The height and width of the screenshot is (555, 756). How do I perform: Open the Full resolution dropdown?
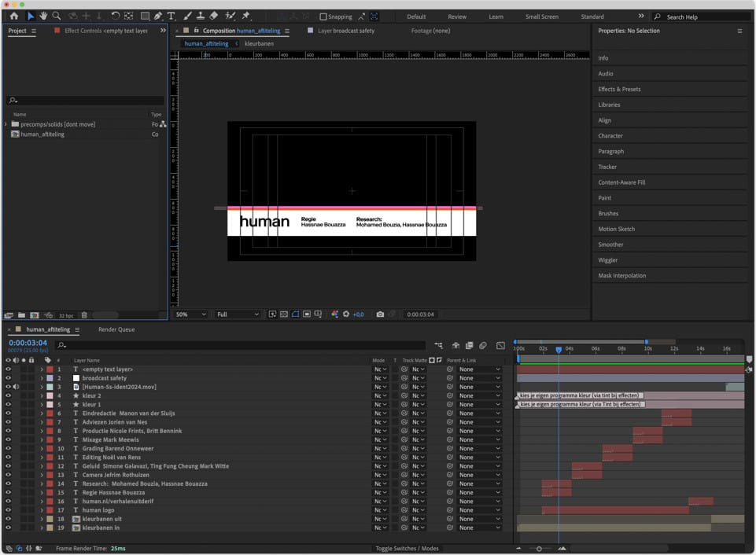coord(238,314)
